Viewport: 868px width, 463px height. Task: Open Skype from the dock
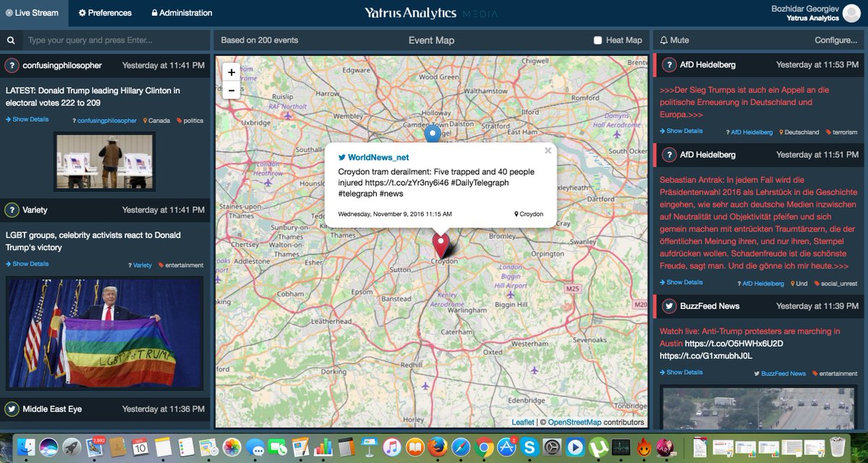[x=530, y=446]
